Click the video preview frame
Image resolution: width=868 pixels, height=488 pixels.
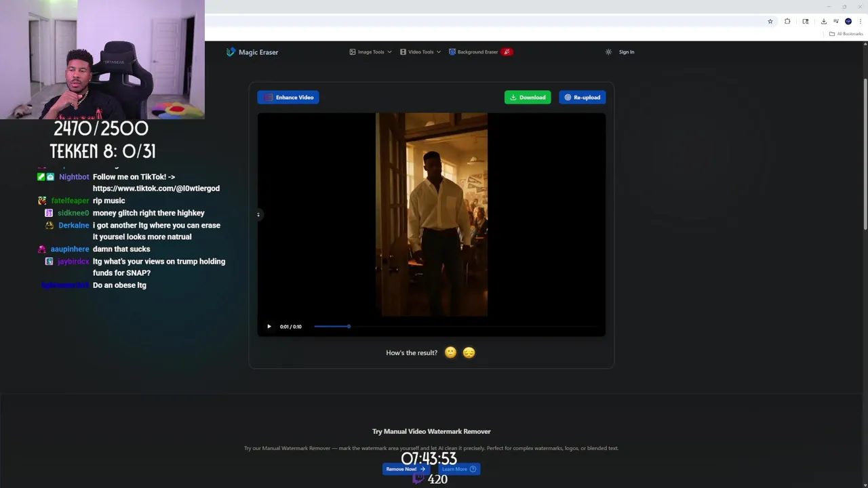tap(431, 215)
